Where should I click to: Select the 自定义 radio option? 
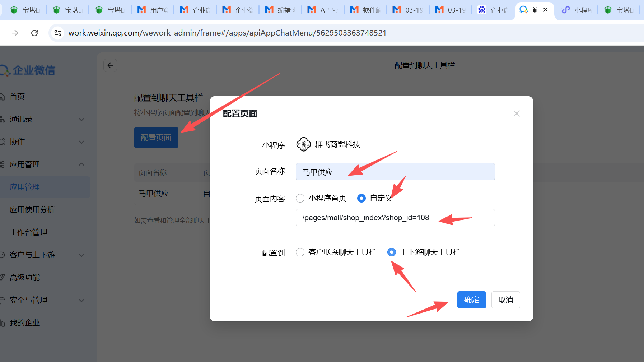tap(361, 198)
